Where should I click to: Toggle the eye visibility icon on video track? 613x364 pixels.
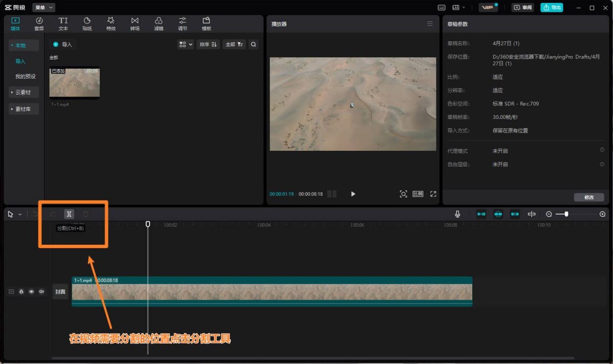point(31,292)
